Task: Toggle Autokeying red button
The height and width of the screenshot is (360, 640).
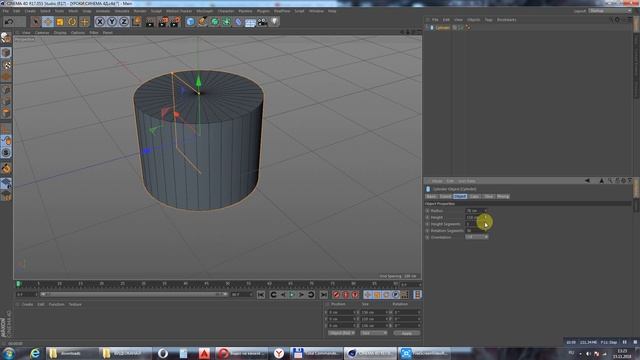Action: (x=346, y=295)
